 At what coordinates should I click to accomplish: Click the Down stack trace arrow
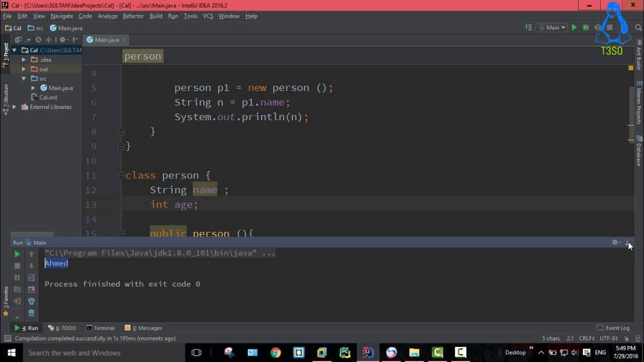[31, 265]
